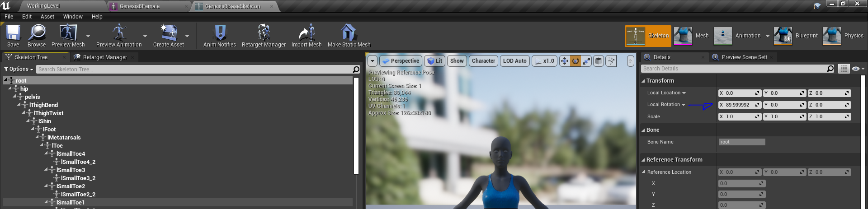Image resolution: width=868 pixels, height=209 pixels.
Task: Open Anim Notifies panel
Action: coord(220,36)
